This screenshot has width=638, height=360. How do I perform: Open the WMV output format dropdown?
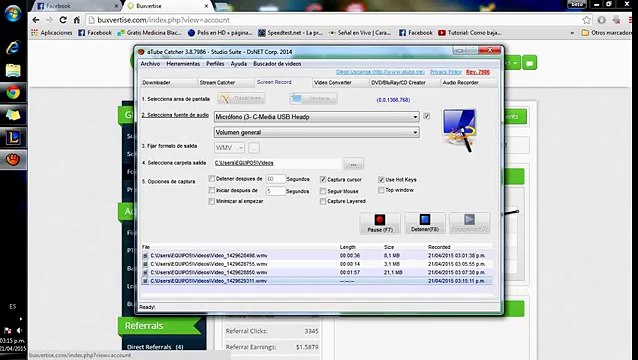[229, 147]
